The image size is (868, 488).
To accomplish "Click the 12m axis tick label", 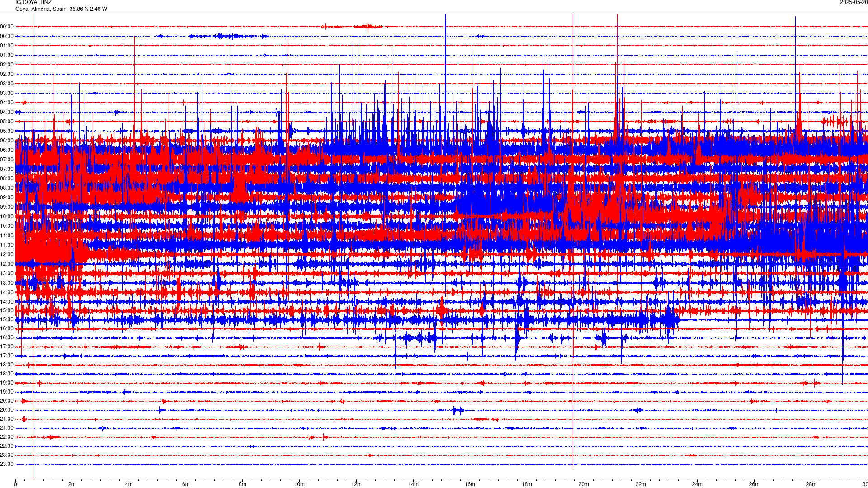I will click(x=356, y=484).
